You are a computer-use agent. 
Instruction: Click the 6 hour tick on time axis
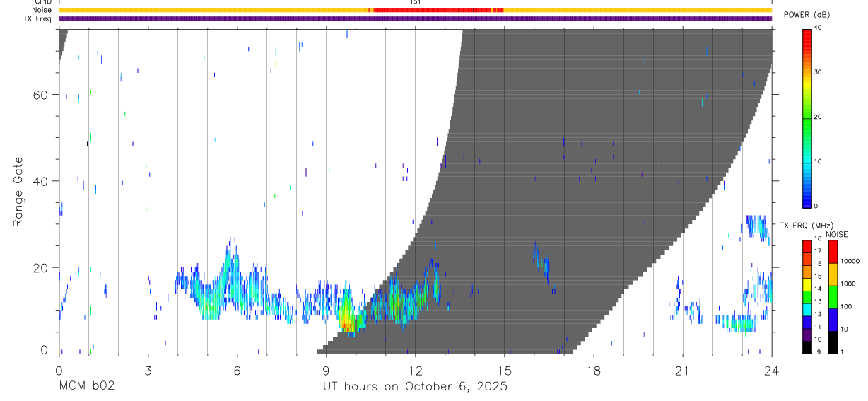point(237,371)
